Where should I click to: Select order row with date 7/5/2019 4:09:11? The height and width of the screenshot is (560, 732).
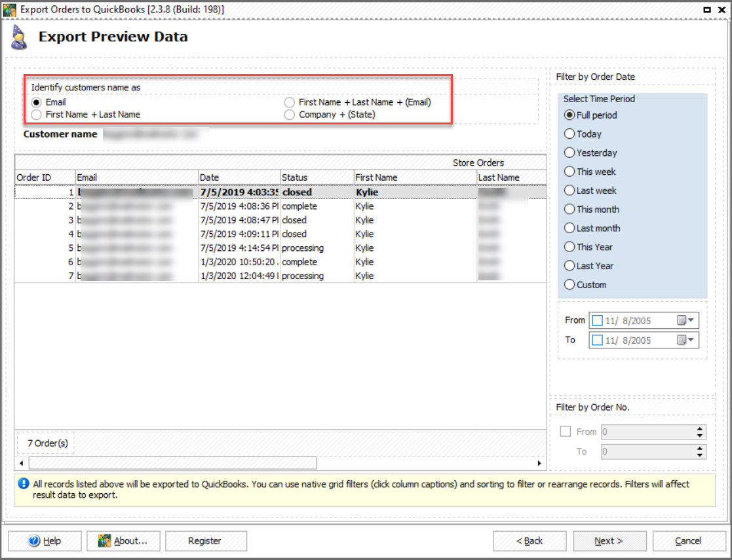280,234
